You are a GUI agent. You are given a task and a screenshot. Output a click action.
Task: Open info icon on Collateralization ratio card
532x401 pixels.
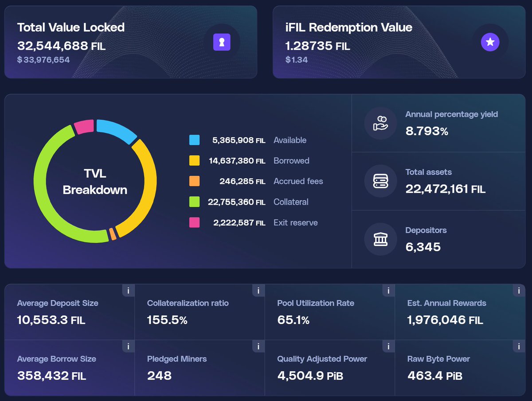pyautogui.click(x=258, y=291)
